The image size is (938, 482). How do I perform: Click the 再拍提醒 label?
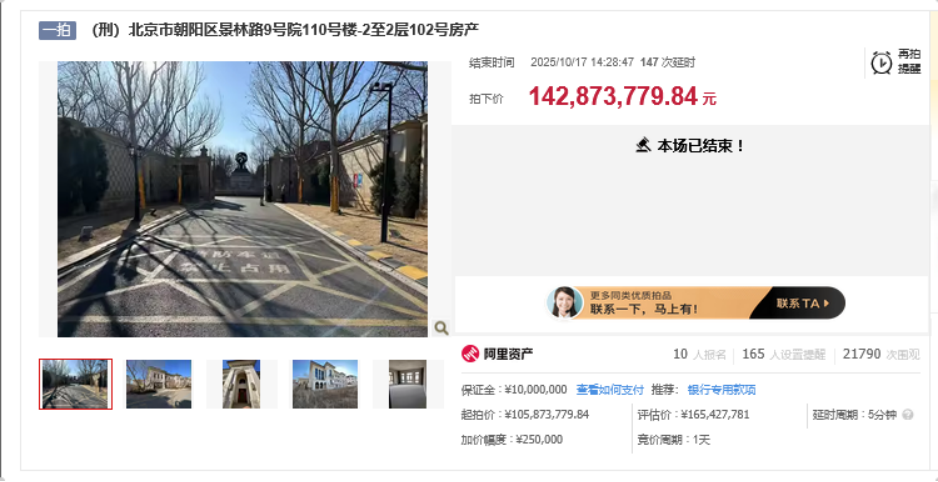pos(909,62)
